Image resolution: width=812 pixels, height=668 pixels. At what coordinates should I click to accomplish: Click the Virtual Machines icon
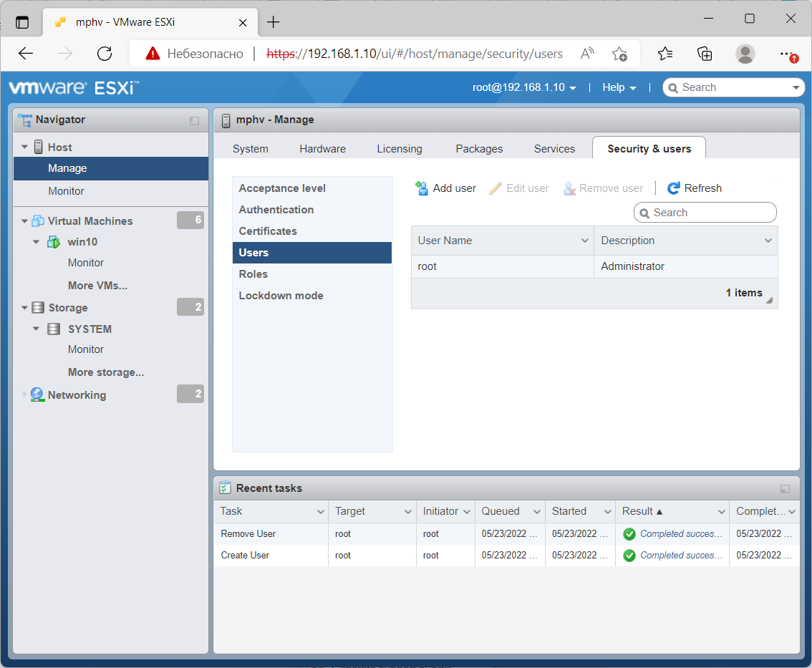pyautogui.click(x=38, y=221)
